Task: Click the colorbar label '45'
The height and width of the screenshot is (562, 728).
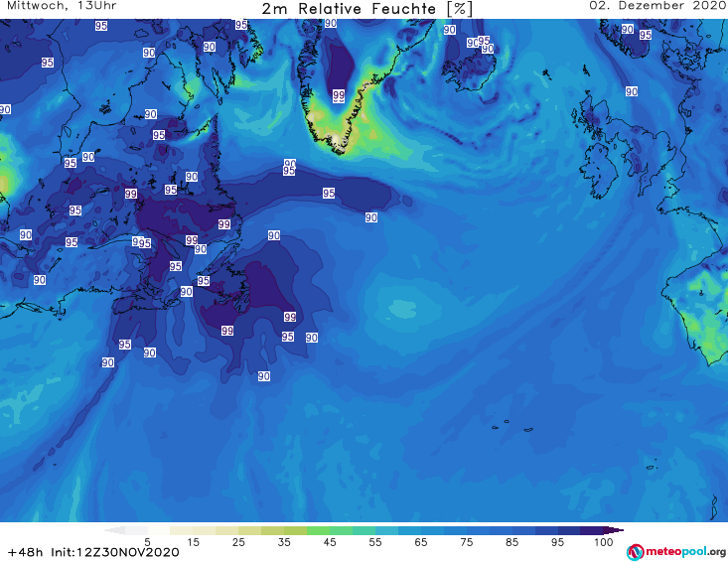Action: (330, 542)
